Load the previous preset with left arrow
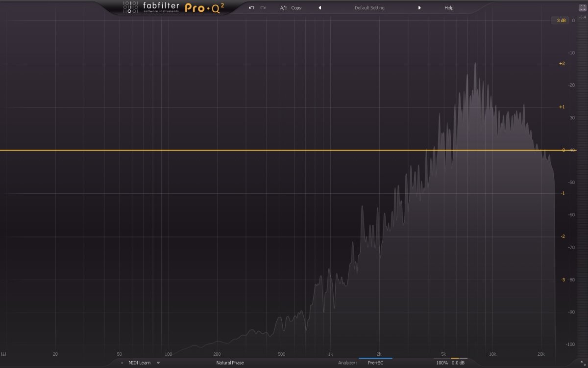 point(320,8)
